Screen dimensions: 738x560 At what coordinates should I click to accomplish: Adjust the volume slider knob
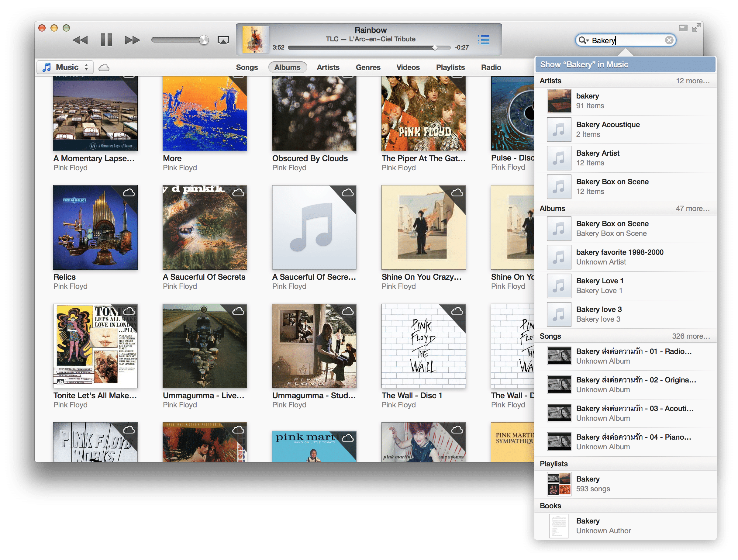(204, 40)
